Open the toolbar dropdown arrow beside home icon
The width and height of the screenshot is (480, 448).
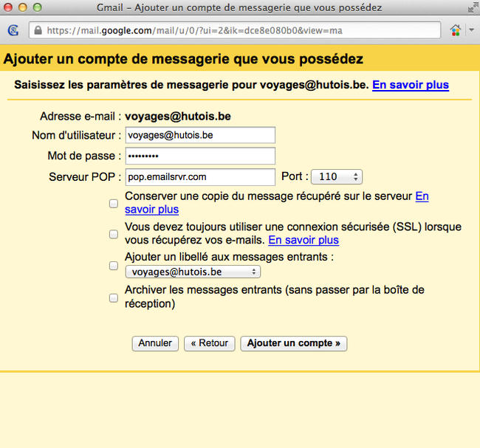[x=472, y=30]
